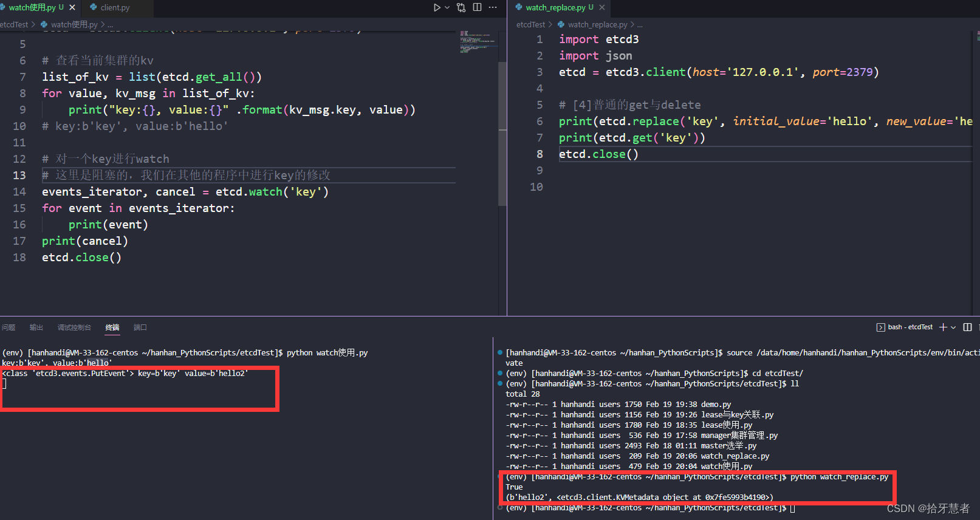The width and height of the screenshot is (980, 520).
Task: Click etcdTest breadcrumb in left editor
Action: pos(15,24)
